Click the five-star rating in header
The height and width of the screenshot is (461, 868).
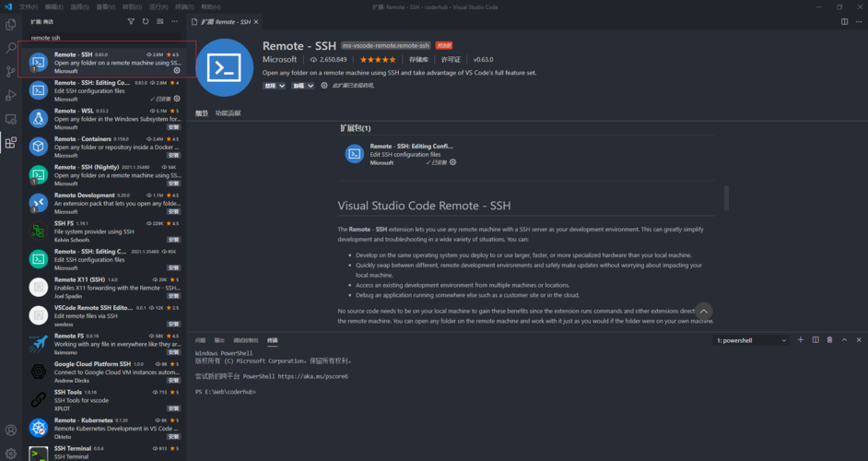tap(378, 59)
